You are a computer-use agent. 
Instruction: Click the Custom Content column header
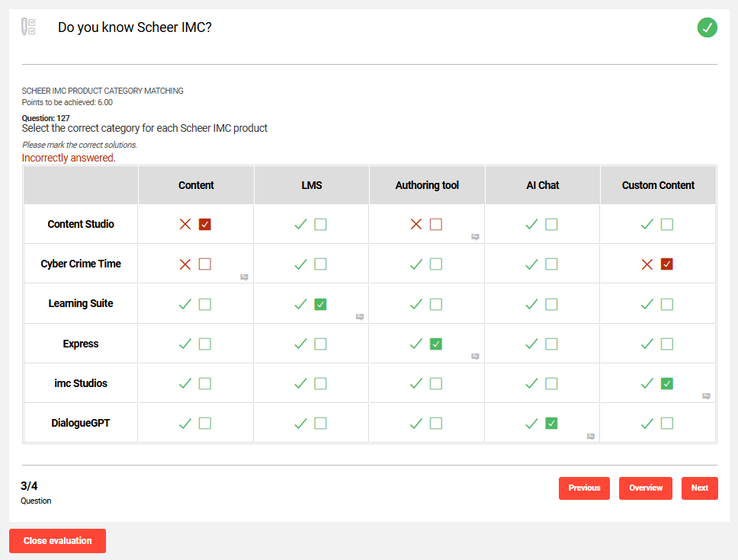pos(658,185)
